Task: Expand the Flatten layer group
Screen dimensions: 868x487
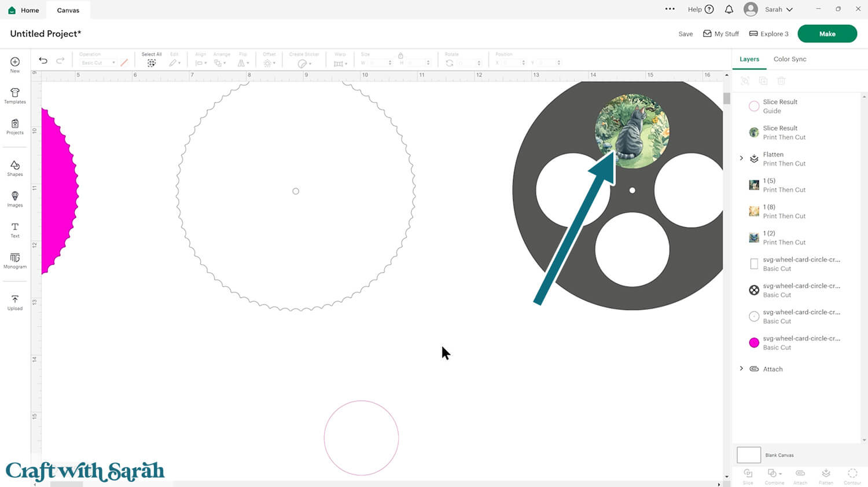Action: click(x=741, y=158)
